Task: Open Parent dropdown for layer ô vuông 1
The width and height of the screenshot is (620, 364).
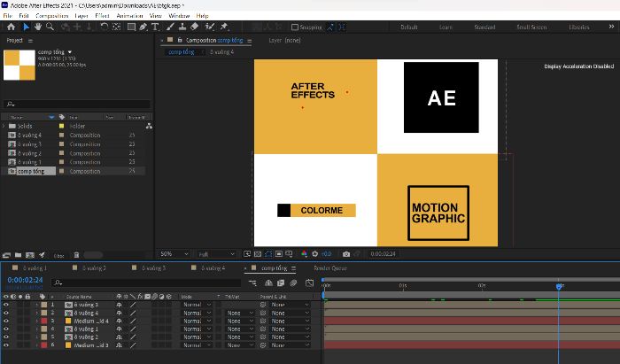Action: pos(290,329)
